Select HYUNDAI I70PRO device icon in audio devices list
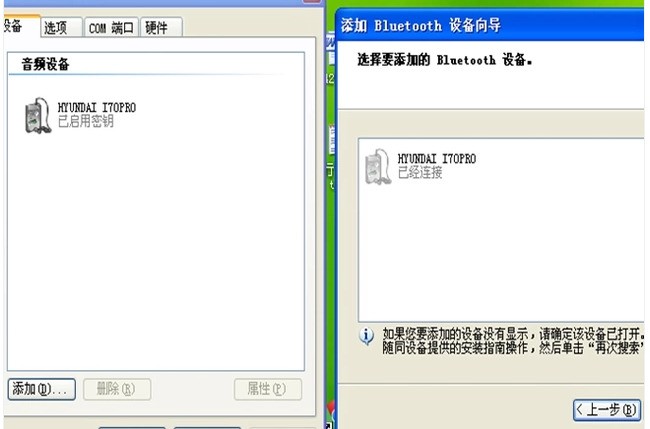650x429 pixels. point(38,116)
